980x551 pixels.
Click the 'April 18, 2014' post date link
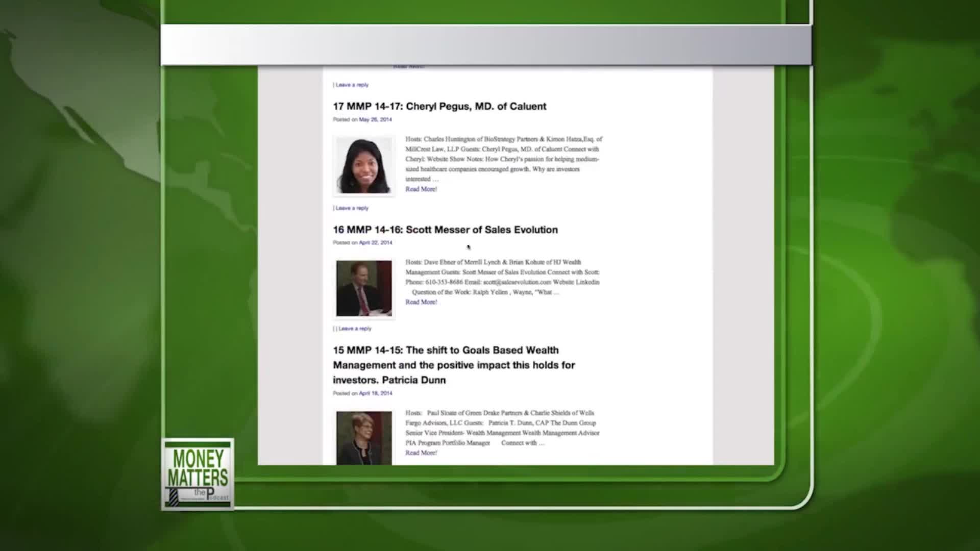point(375,393)
